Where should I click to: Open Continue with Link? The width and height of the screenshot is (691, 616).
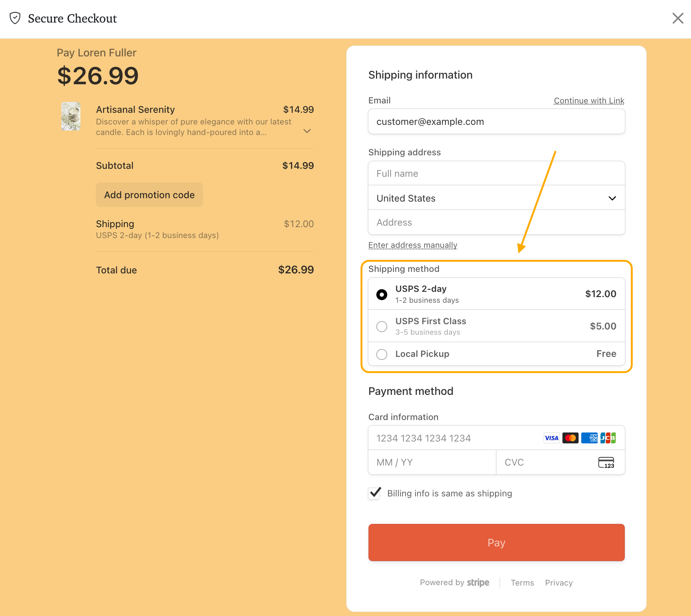[589, 100]
